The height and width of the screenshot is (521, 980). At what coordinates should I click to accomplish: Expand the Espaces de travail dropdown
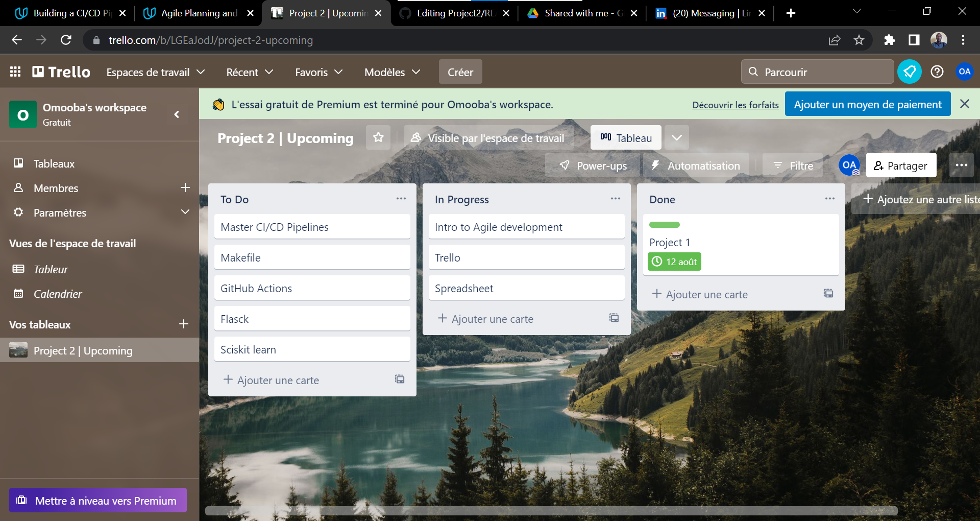click(155, 72)
